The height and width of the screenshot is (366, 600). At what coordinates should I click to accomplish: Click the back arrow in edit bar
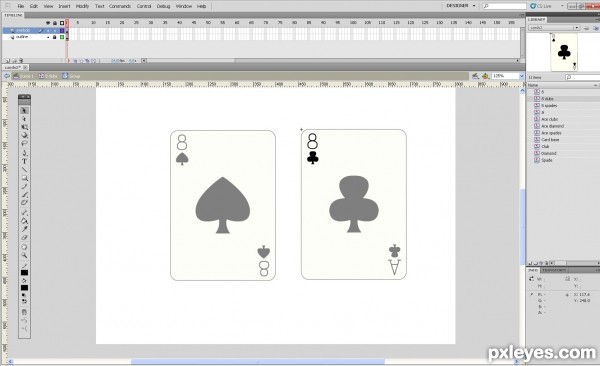pyautogui.click(x=7, y=76)
